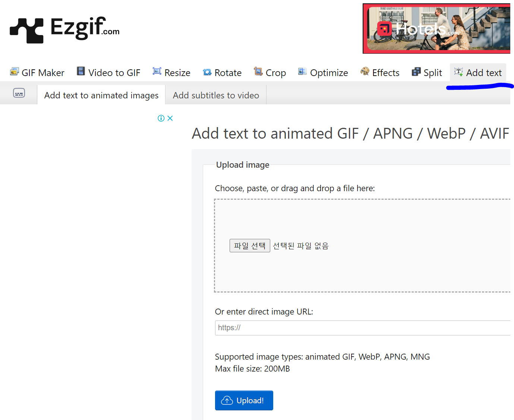Image resolution: width=514 pixels, height=420 pixels.
Task: Close the ad with the X icon
Action: pos(170,118)
